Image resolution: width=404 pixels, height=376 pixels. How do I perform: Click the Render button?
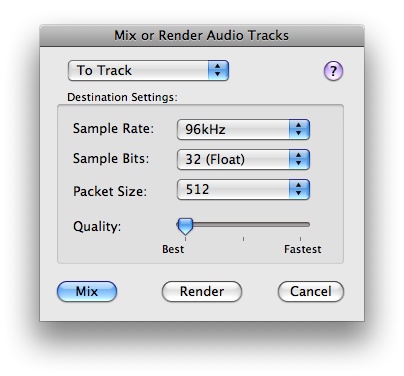tap(202, 292)
